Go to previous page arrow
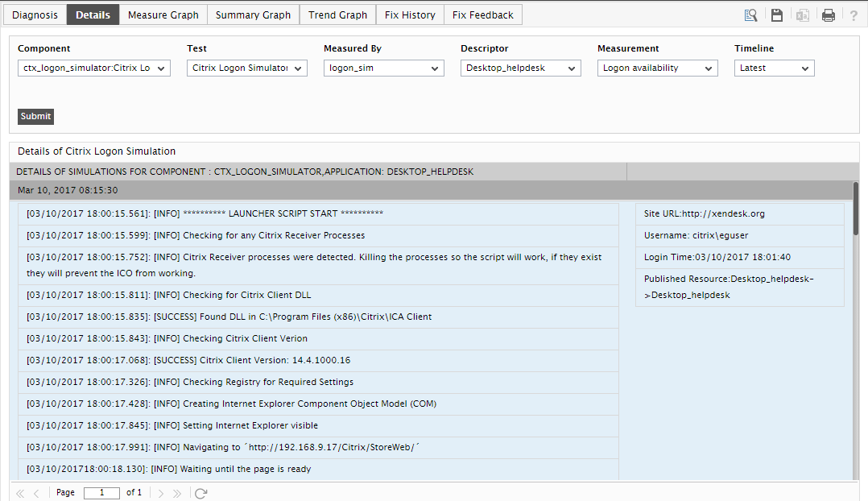Viewport: 868px width, 501px height. click(36, 493)
